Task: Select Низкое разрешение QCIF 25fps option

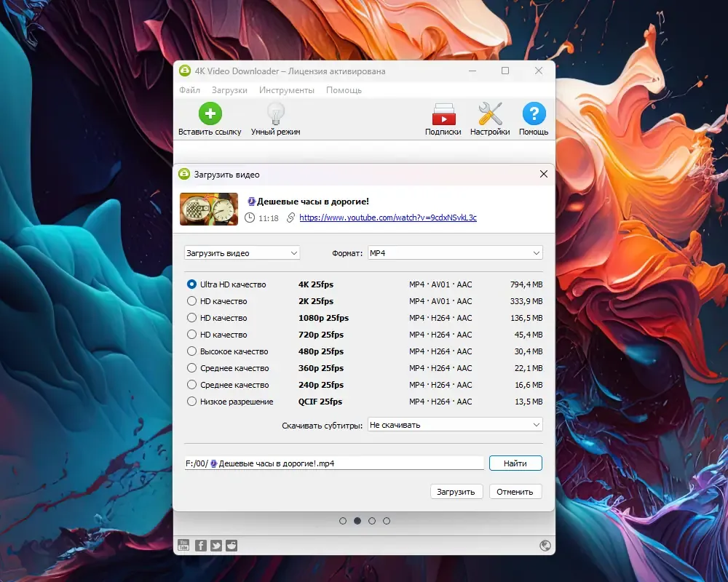Action: [191, 401]
